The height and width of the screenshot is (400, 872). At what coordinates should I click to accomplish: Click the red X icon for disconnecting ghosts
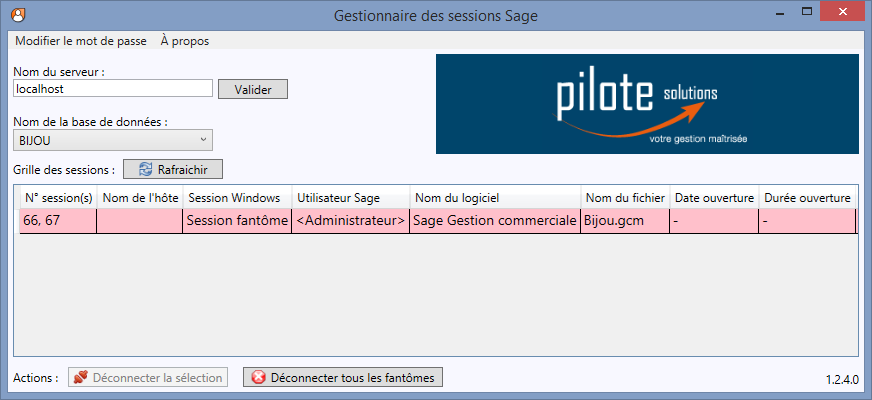pos(258,377)
